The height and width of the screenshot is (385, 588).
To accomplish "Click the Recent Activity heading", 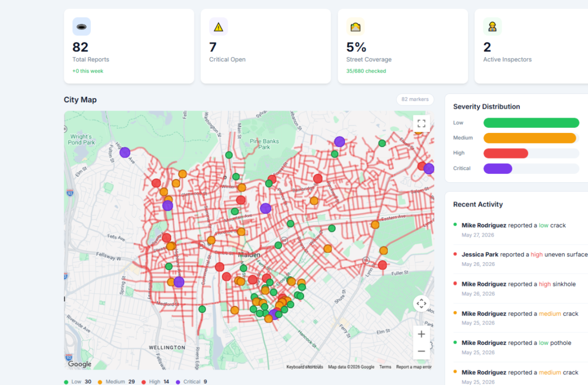I will tap(478, 204).
